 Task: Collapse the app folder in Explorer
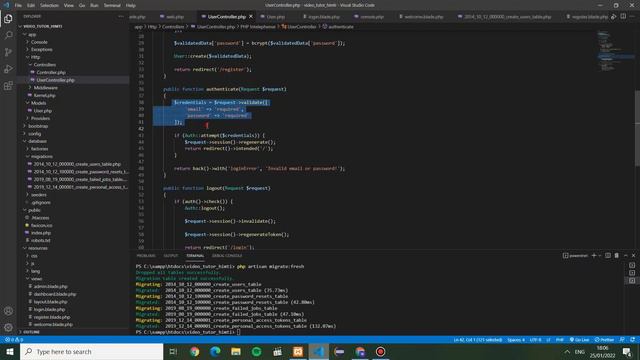click(x=32, y=34)
